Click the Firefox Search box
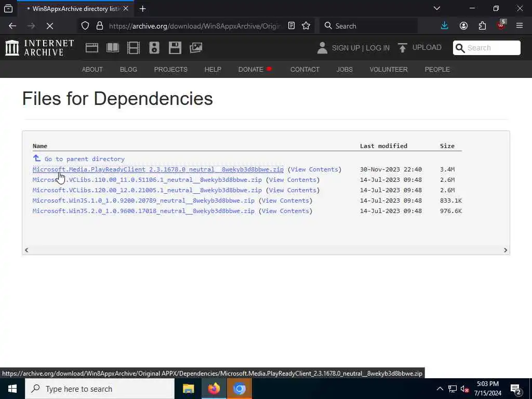Screen dimensions: 532x399 pyautogui.click(x=368, y=26)
